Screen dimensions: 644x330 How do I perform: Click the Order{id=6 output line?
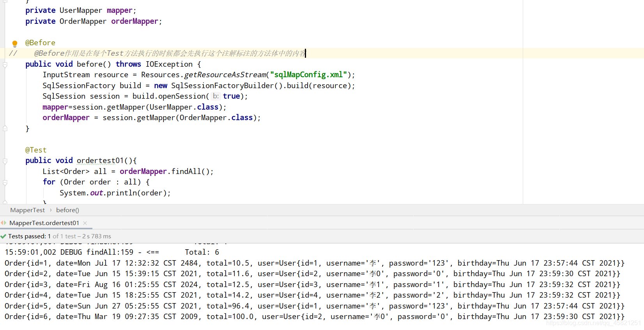point(315,317)
